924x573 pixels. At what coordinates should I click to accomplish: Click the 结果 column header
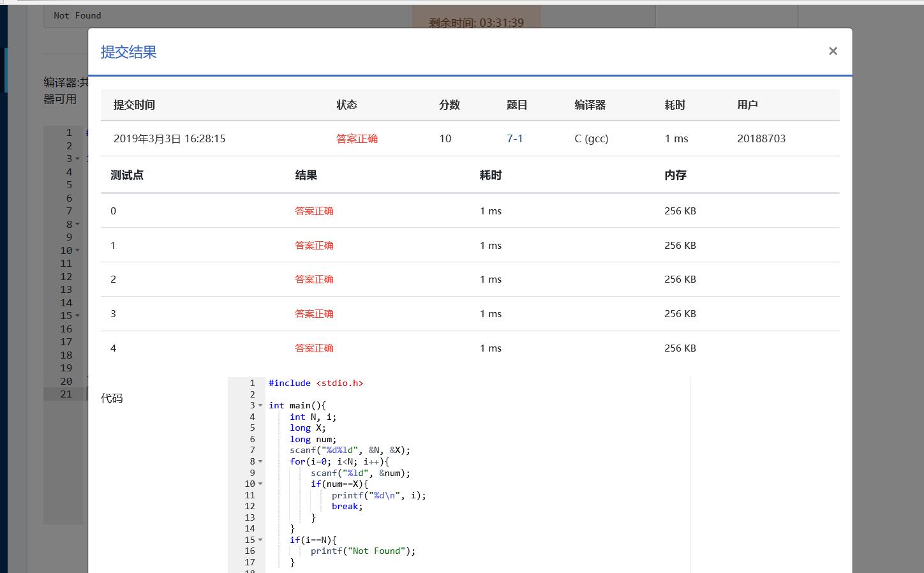point(306,175)
